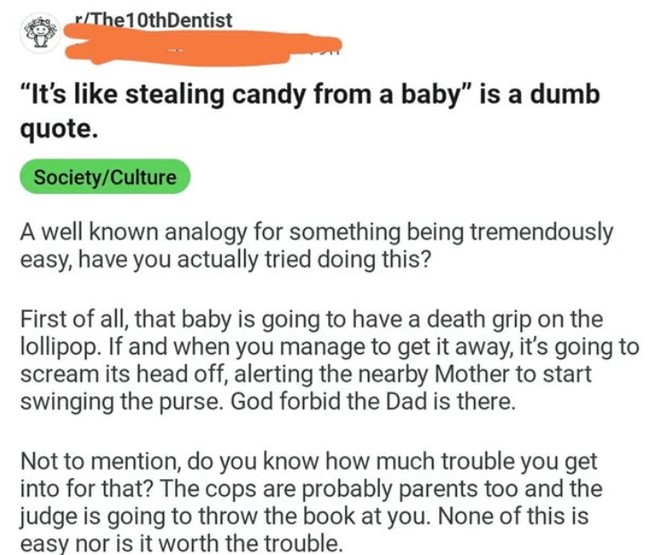The height and width of the screenshot is (555, 650).
Task: Select the paragraph starting 'A well known analogy'
Action: (316, 245)
